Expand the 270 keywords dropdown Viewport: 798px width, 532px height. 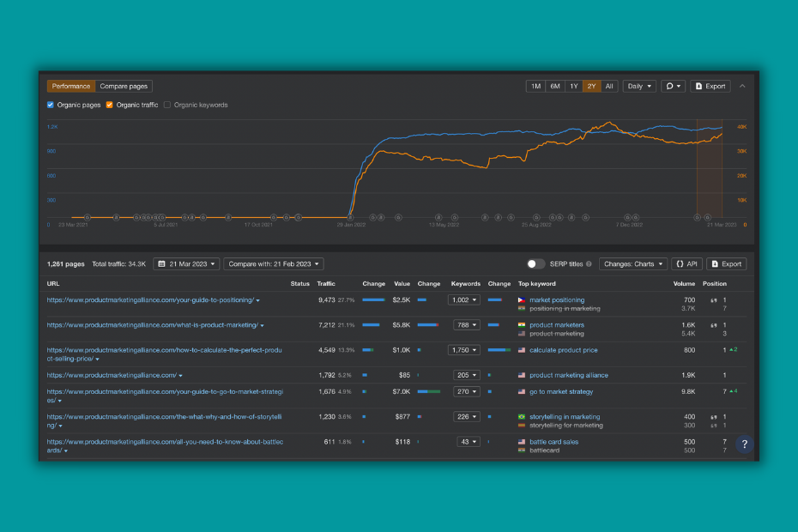click(466, 391)
